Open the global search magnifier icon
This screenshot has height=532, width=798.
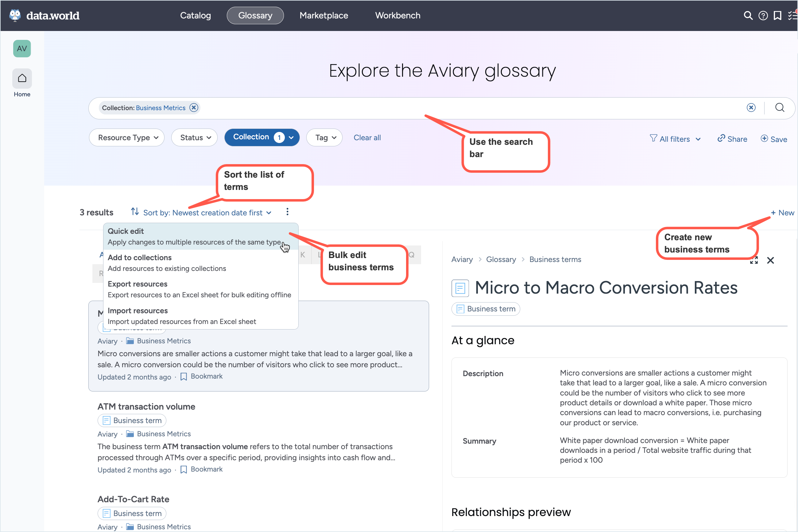748,16
